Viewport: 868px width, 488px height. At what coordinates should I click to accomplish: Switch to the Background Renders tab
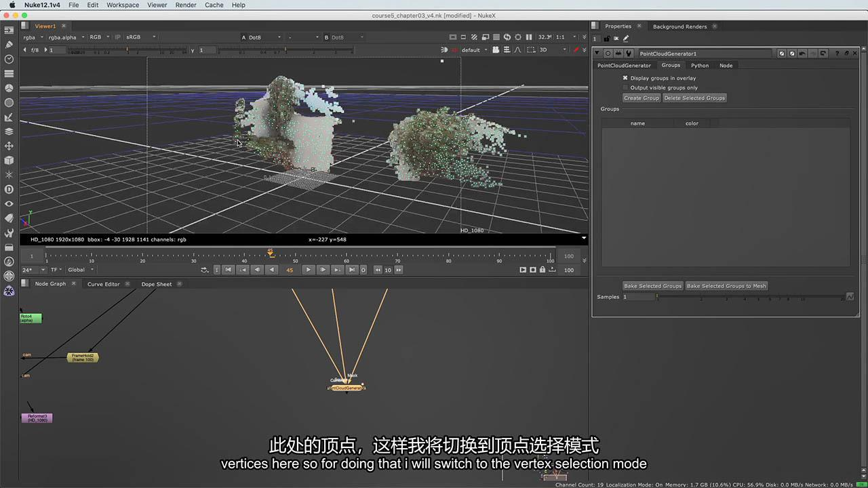679,26
